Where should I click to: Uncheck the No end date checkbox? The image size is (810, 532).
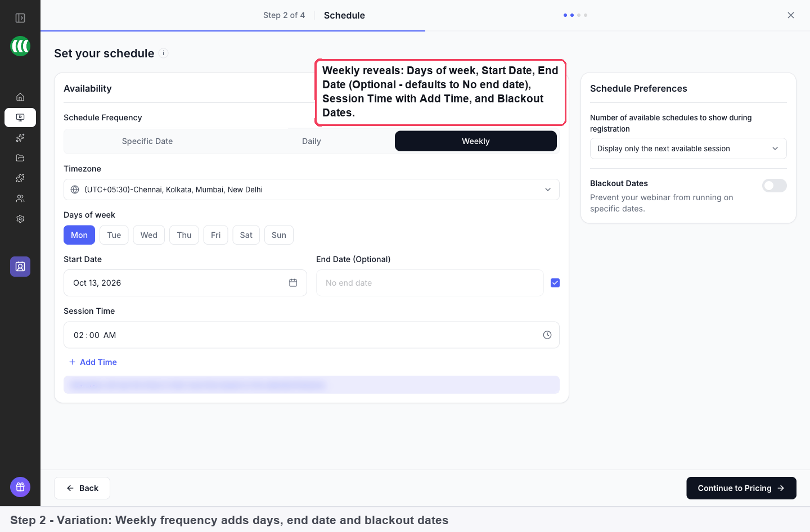click(x=555, y=283)
